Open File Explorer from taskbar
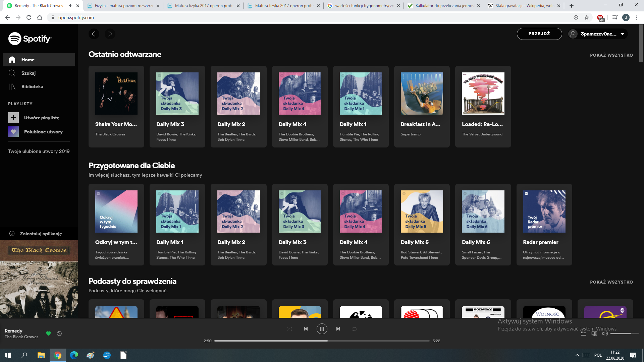This screenshot has width=644, height=362. pyautogui.click(x=41, y=355)
